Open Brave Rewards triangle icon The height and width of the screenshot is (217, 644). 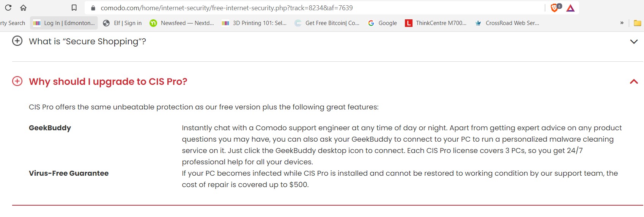pyautogui.click(x=570, y=8)
